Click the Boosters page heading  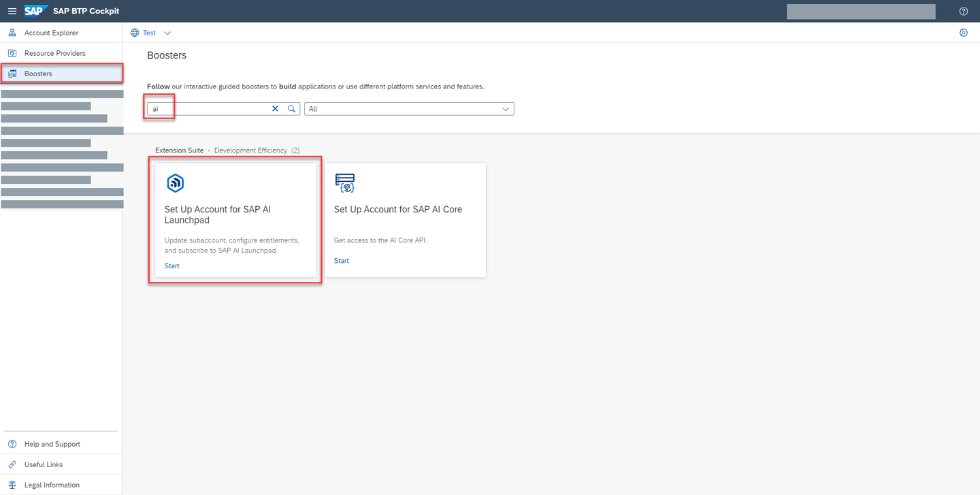(167, 55)
